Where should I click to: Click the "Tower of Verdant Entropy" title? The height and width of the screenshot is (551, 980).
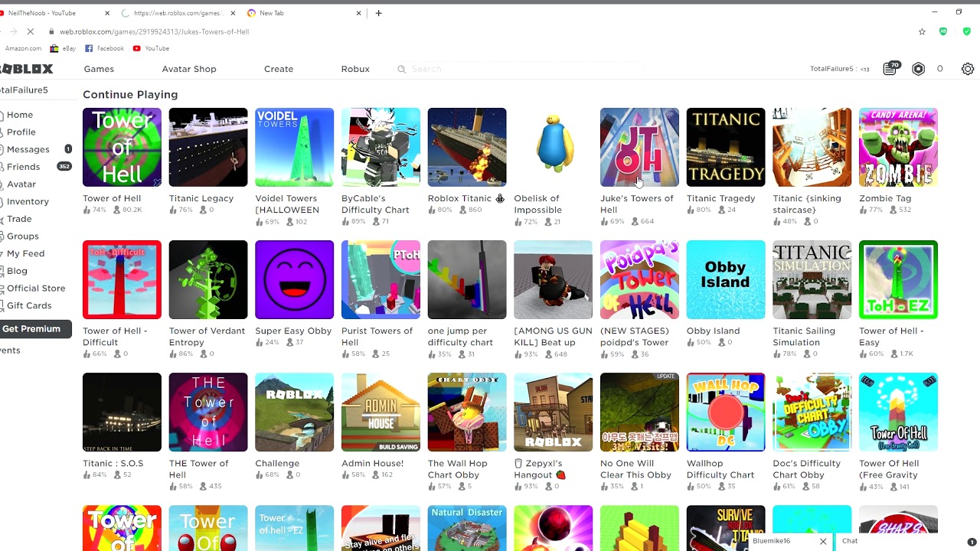click(207, 337)
